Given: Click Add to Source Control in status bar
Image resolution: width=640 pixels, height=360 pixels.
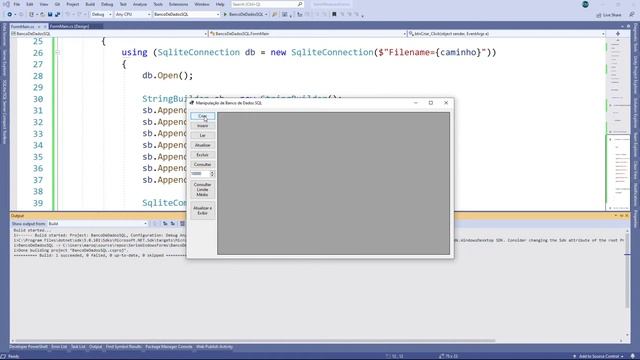Looking at the screenshot, I should tap(598, 356).
